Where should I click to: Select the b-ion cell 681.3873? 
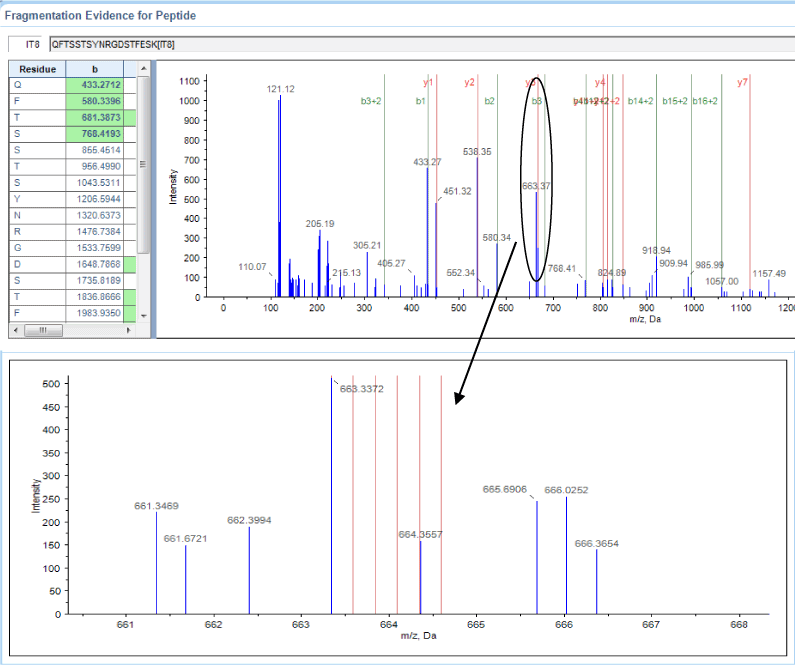[x=100, y=118]
